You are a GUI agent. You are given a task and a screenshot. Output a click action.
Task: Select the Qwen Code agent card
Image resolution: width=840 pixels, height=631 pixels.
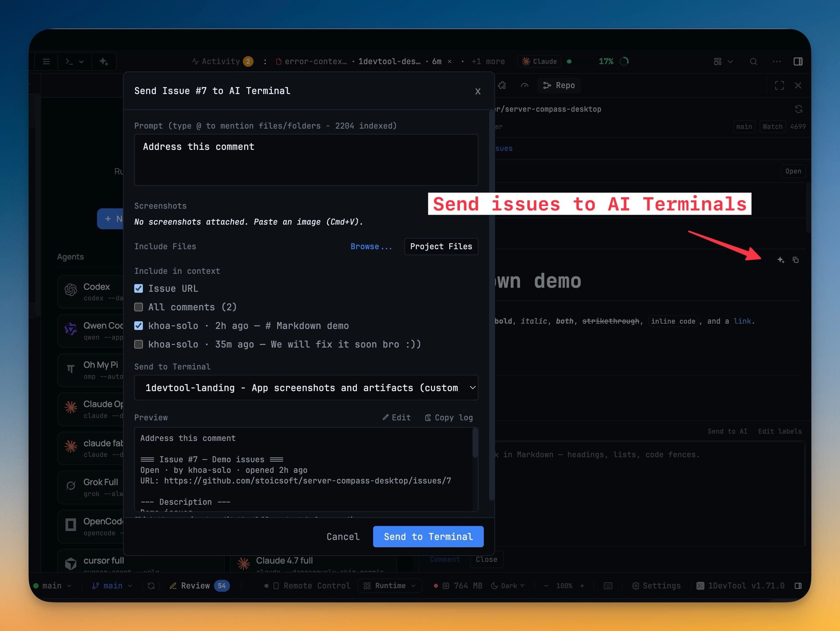coord(90,331)
